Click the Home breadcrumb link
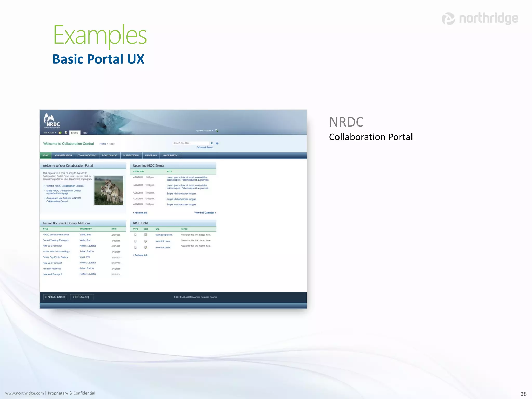532x399 pixels. coord(103,144)
